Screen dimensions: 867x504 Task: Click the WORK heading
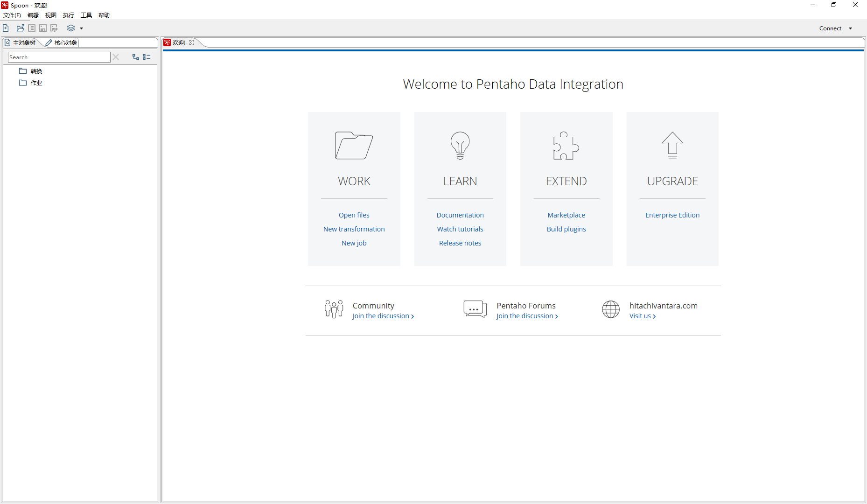(354, 181)
